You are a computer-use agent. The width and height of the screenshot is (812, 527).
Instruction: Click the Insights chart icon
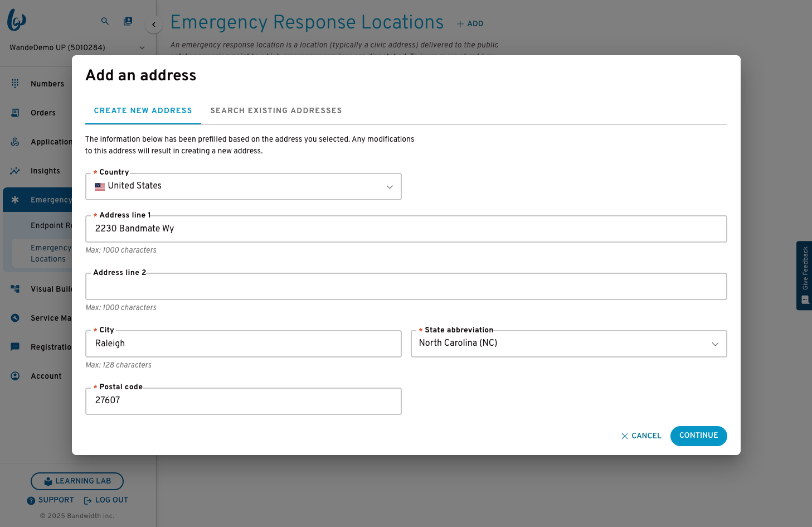[15, 171]
